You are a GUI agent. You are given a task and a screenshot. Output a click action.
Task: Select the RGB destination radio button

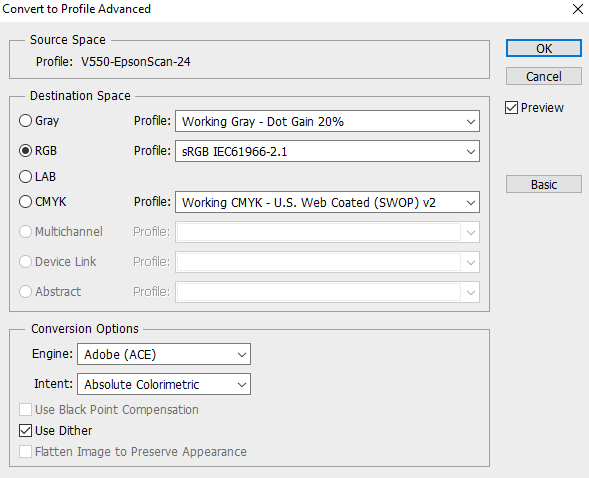click(x=25, y=151)
